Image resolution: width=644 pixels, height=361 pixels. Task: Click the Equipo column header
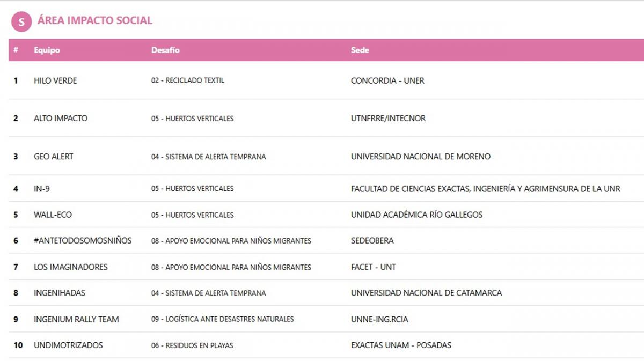click(47, 50)
